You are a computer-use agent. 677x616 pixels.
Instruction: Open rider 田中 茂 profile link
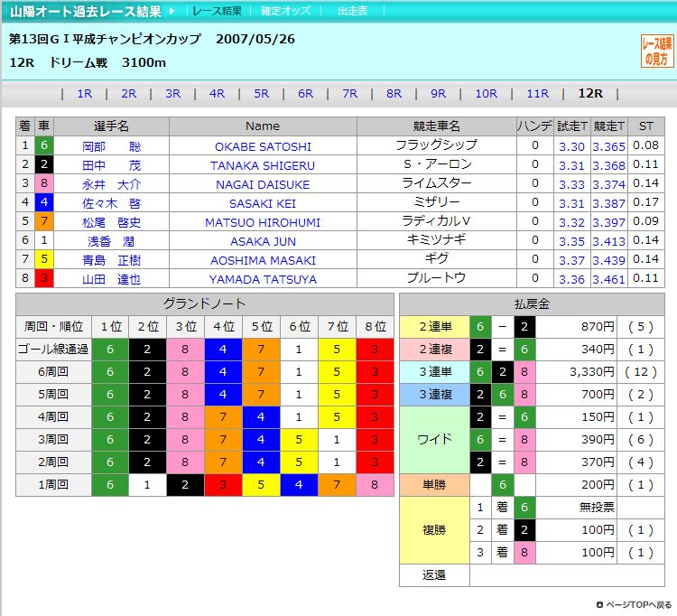(111, 166)
